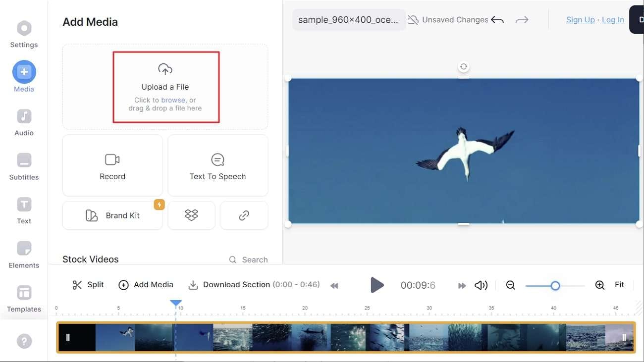Image resolution: width=644 pixels, height=362 pixels.
Task: Switch to the Audio tab
Action: [24, 122]
